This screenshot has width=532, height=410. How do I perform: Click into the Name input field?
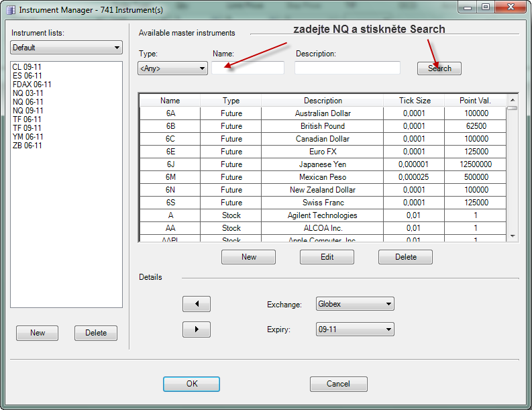click(248, 68)
